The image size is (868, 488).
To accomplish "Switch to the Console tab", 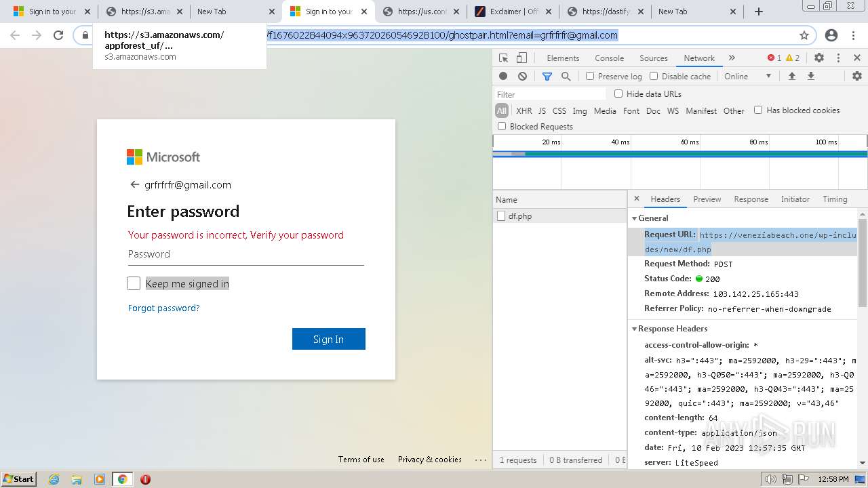I will [x=610, y=58].
